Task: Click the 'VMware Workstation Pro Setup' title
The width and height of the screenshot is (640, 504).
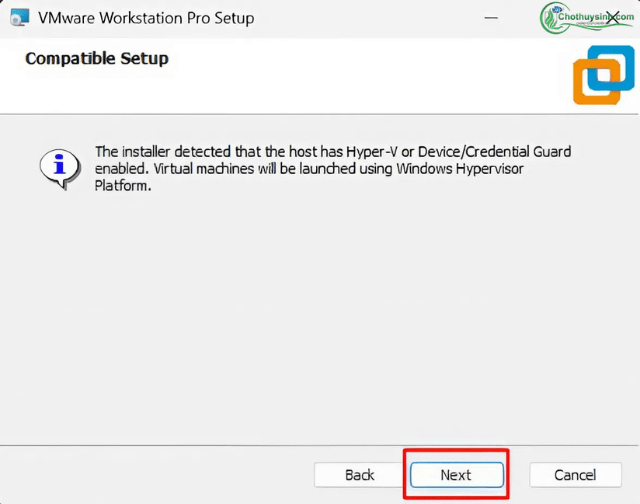Action: click(146, 18)
